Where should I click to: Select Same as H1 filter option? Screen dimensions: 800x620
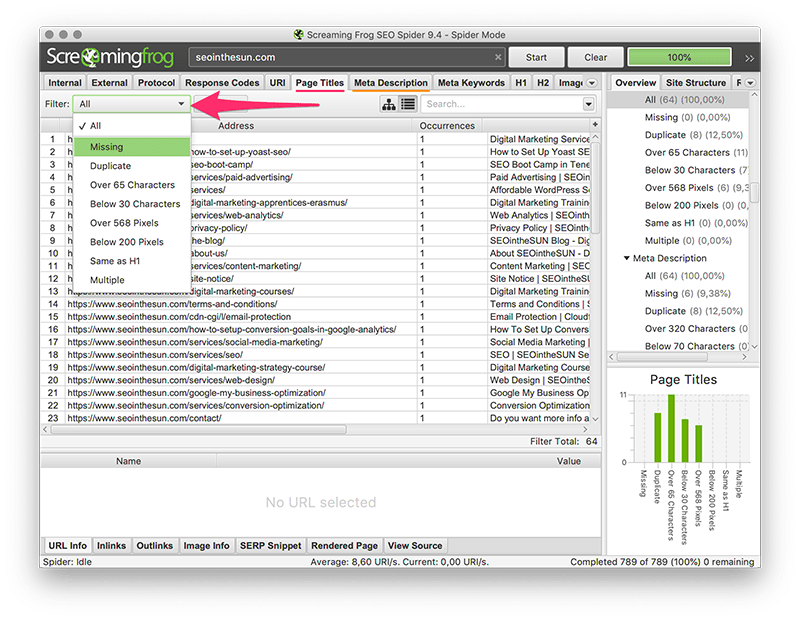tap(132, 261)
